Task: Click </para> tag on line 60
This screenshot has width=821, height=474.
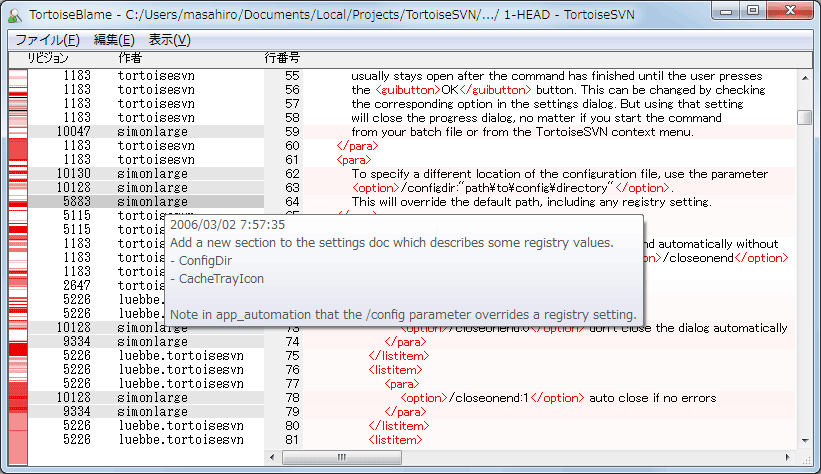Action: 357,146
